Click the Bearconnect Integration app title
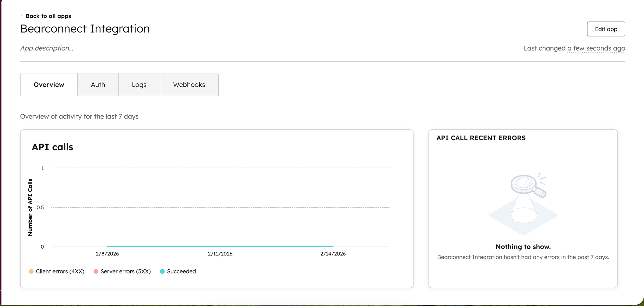The image size is (644, 306). coord(85,29)
